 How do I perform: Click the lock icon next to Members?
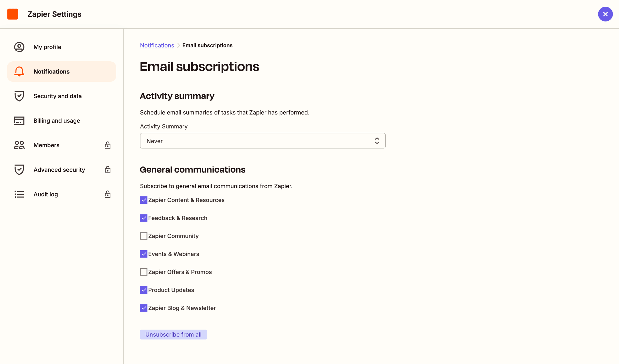click(x=108, y=145)
